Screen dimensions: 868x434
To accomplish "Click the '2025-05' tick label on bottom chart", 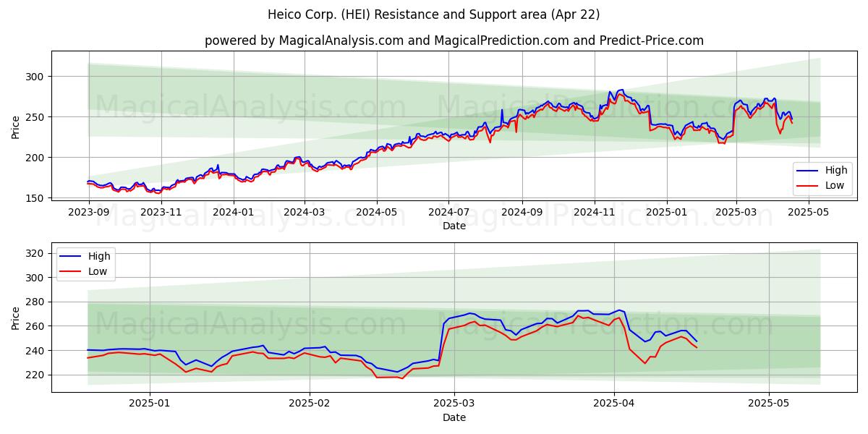I will tap(769, 404).
